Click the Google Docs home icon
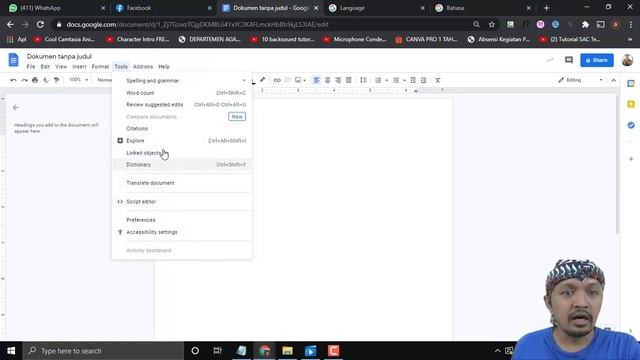Image resolution: width=640 pixels, height=360 pixels. pos(13,60)
